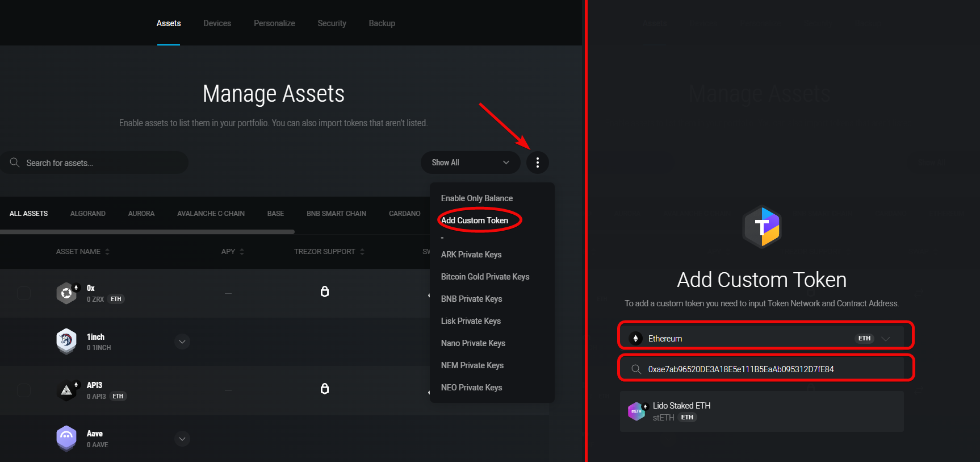The height and width of the screenshot is (462, 980).
Task: Click the ETH badge in network selector
Action: [x=864, y=338]
